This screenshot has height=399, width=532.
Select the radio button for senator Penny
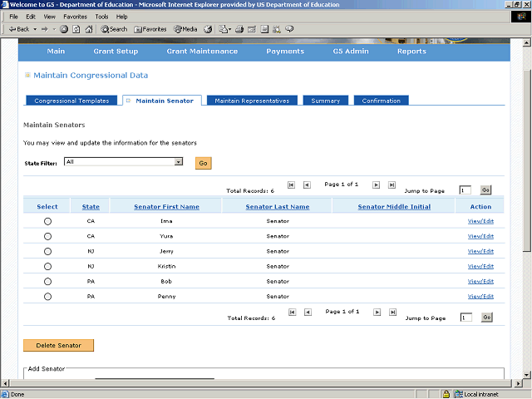[47, 296]
